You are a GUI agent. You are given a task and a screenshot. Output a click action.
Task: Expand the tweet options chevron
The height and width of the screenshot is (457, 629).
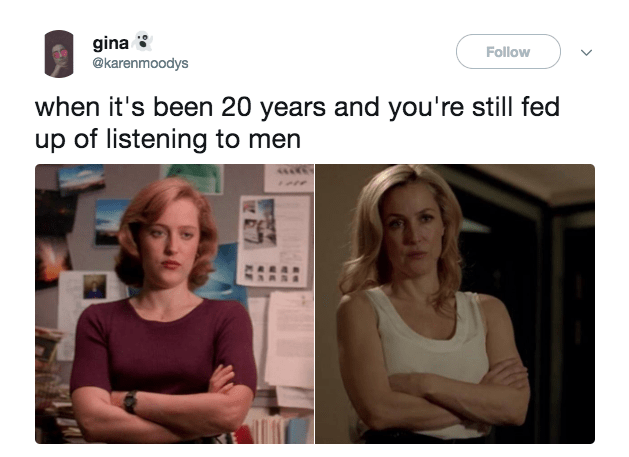586,52
